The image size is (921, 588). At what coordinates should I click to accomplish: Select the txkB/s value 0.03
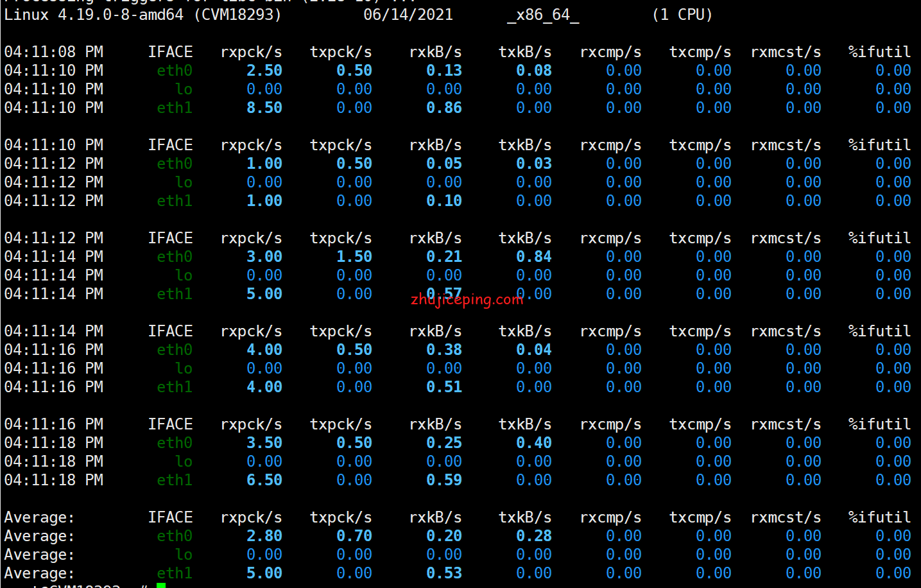pyautogui.click(x=534, y=164)
